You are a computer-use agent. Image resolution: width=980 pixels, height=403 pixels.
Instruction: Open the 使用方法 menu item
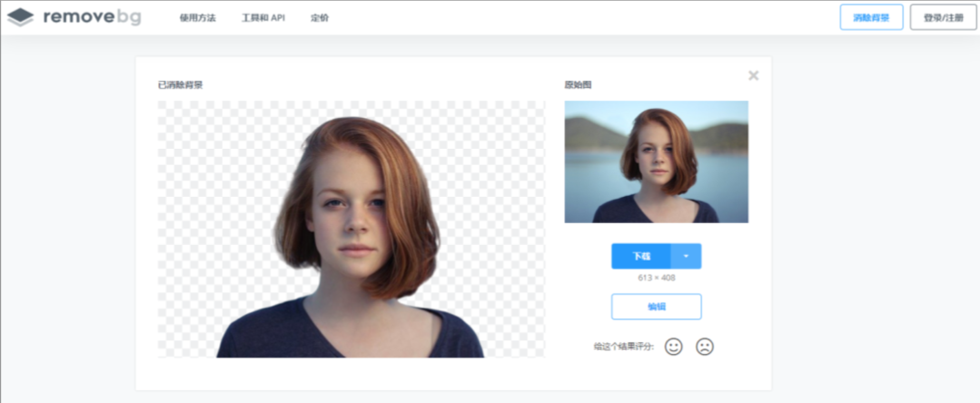197,18
